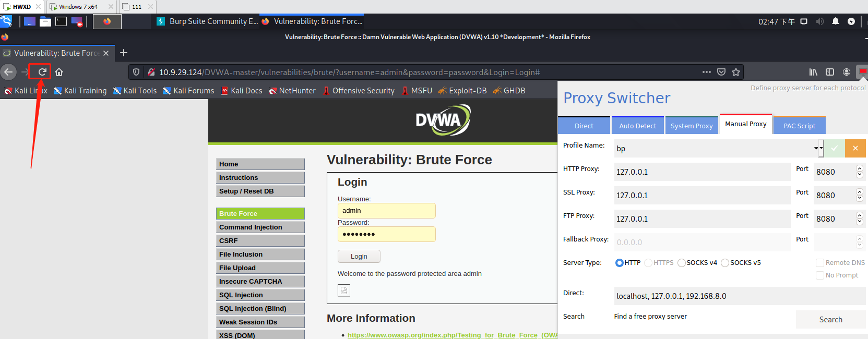
Task: Click the DVWA Login button
Action: pos(359,256)
